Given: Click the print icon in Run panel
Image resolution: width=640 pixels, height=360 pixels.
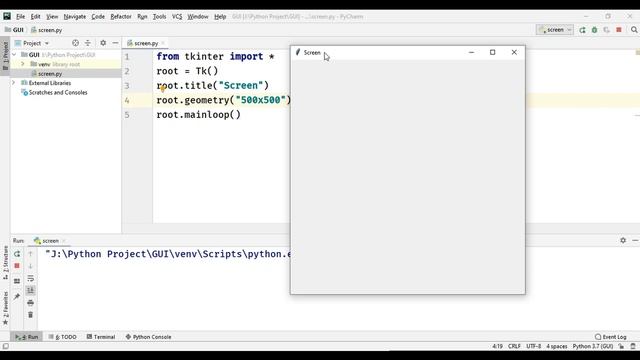Looking at the screenshot, I should (30, 303).
